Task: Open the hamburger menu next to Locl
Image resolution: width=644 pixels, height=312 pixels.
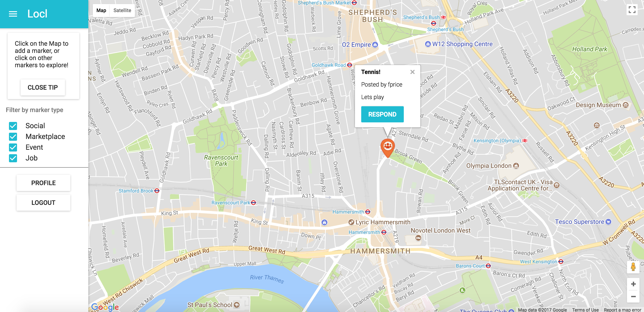Action: (13, 14)
